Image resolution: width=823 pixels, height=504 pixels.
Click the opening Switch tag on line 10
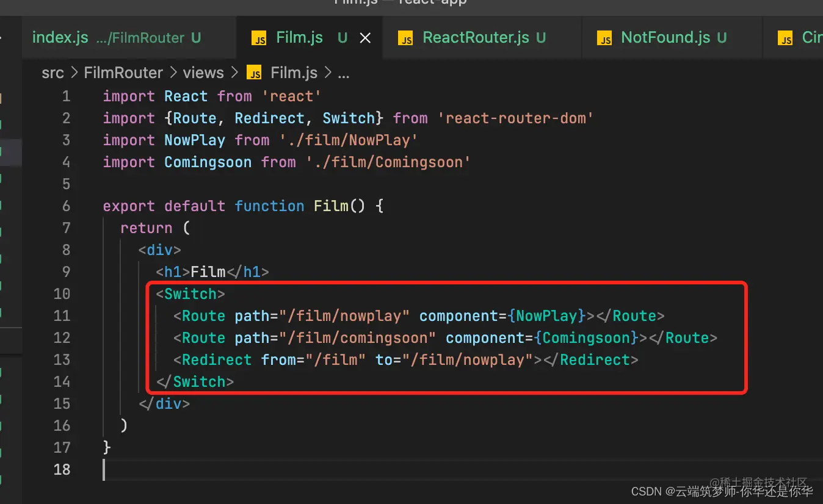[x=190, y=294]
